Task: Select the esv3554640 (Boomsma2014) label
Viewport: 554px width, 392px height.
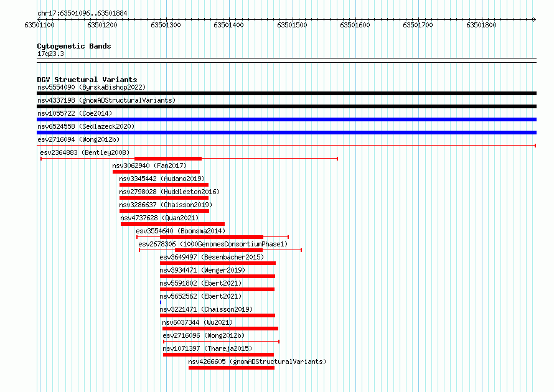Action: coord(181,231)
